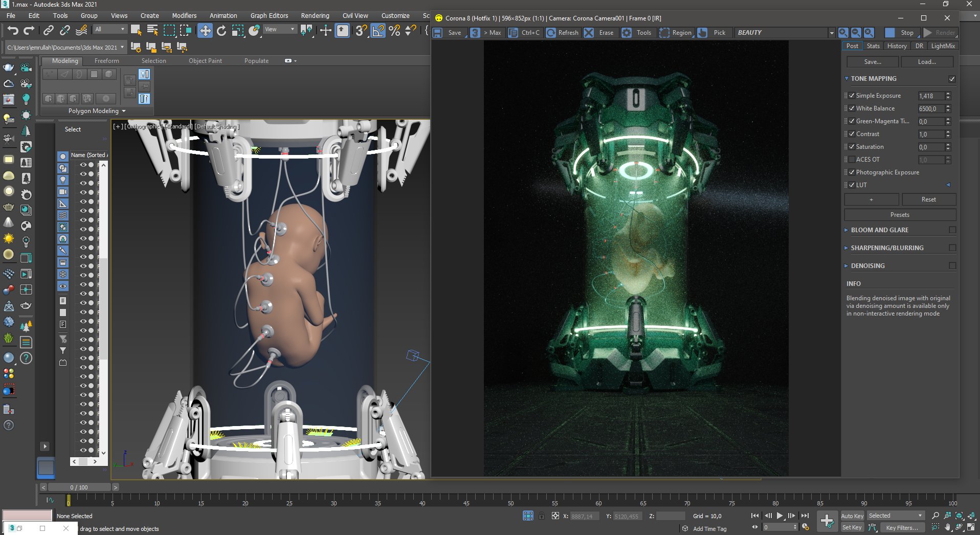This screenshot has width=980, height=535.
Task: Toggle Simple Exposure checkbox
Action: click(852, 96)
